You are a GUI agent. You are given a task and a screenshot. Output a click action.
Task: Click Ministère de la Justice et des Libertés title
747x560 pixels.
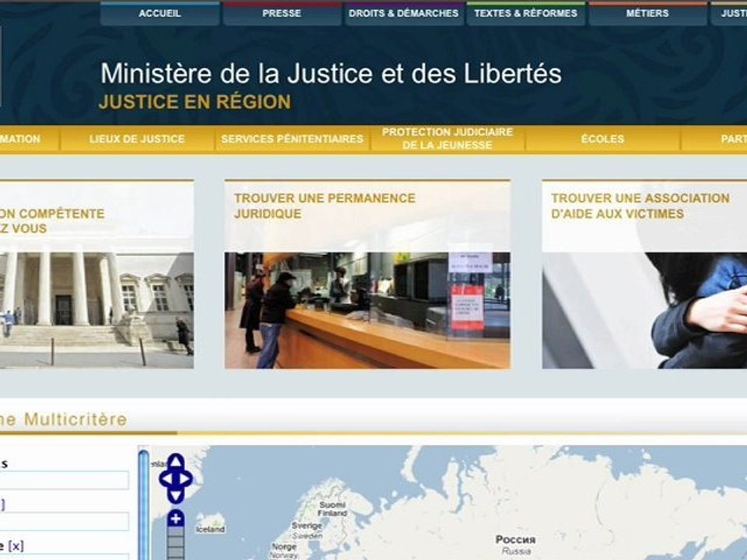click(331, 73)
